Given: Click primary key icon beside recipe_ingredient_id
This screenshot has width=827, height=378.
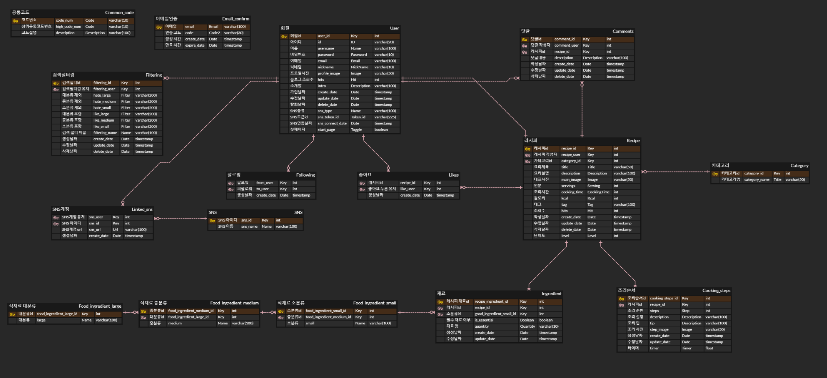Looking at the screenshot, I should tap(440, 302).
